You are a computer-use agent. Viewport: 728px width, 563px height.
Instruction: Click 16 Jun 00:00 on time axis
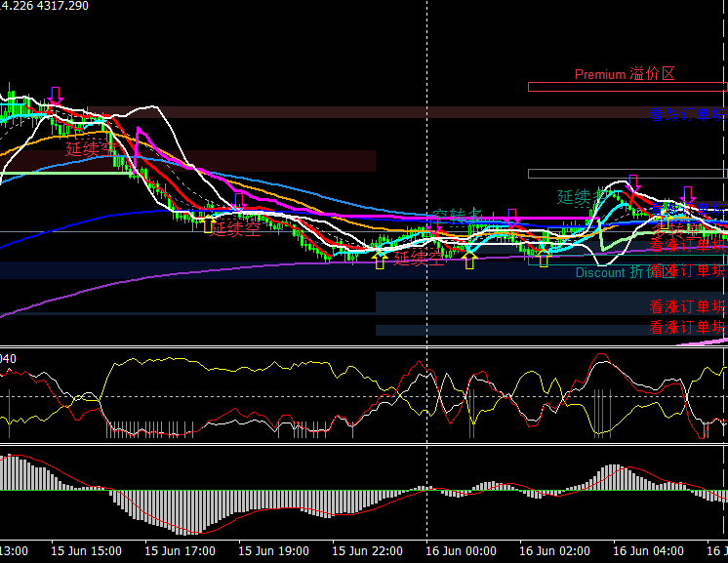[x=461, y=551]
